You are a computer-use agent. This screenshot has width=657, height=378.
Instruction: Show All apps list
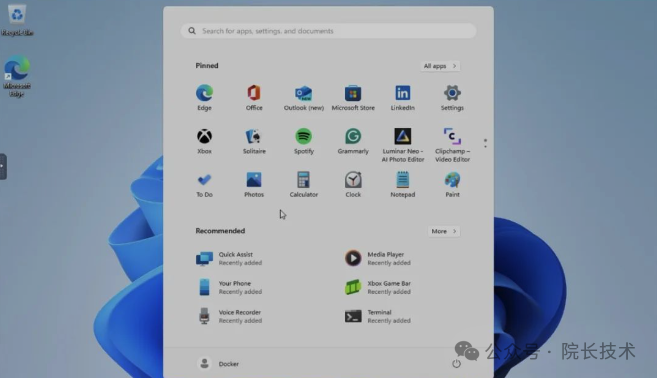(440, 66)
